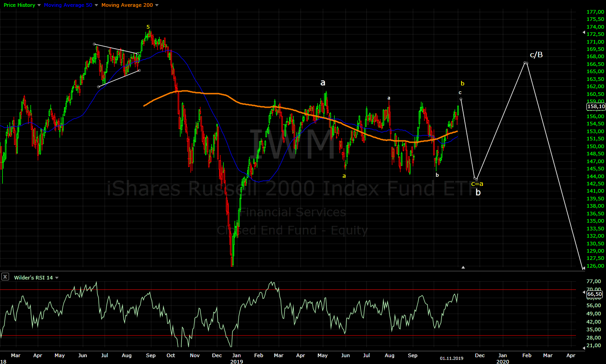
Task: Open the Price History dropdown
Action: (x=39, y=5)
